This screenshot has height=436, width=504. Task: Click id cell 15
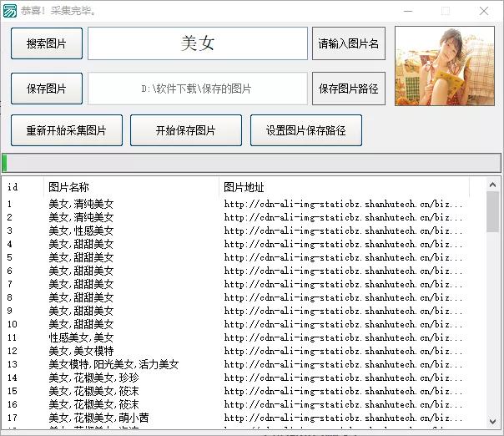[x=13, y=391]
